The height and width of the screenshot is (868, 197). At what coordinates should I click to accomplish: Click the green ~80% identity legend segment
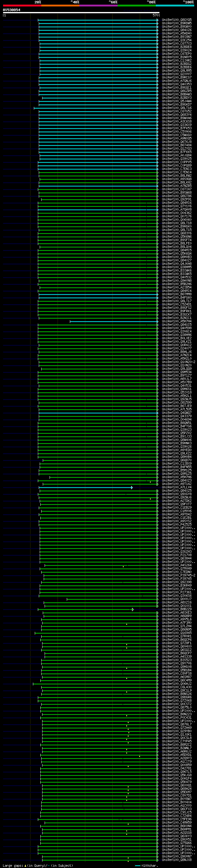coord(137,6)
